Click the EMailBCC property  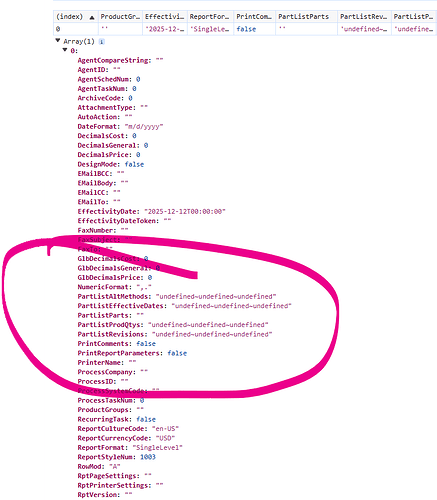click(95, 174)
